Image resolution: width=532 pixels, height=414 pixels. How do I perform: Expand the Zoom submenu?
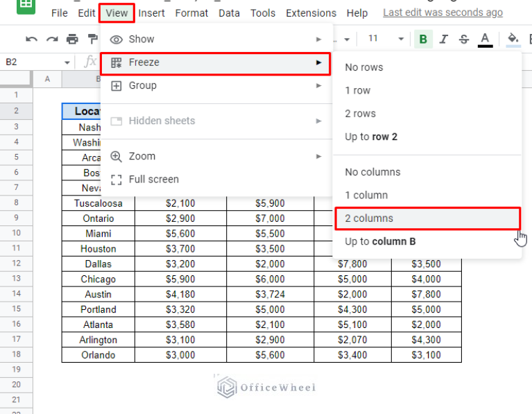pos(216,157)
